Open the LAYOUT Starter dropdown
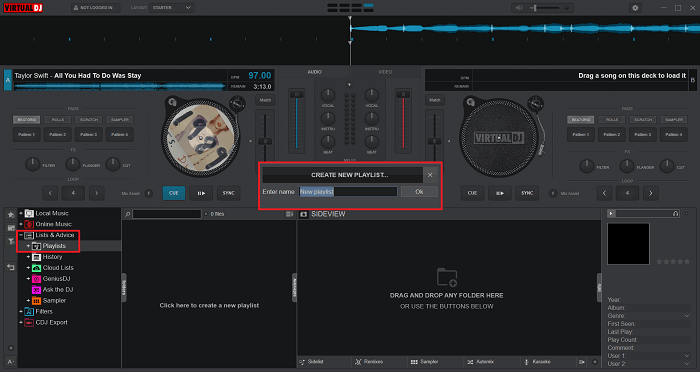Screen dimensions: 700x372 [x=172, y=8]
